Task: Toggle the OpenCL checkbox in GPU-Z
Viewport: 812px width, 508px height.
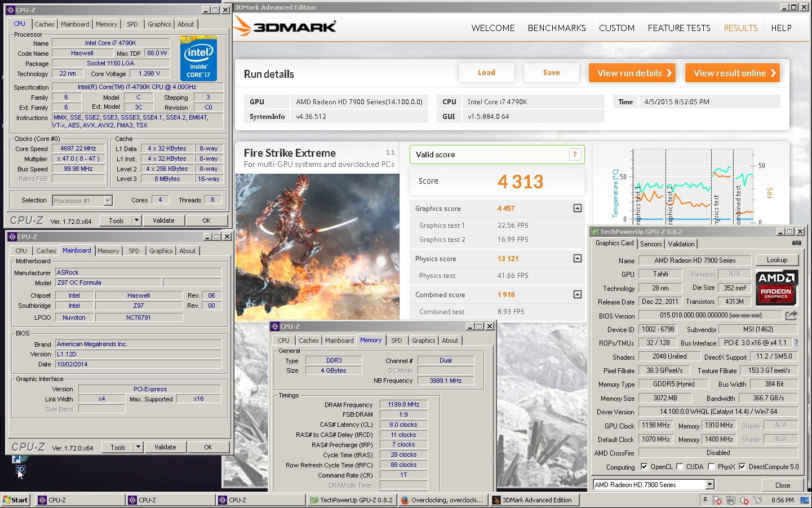Action: 644,466
